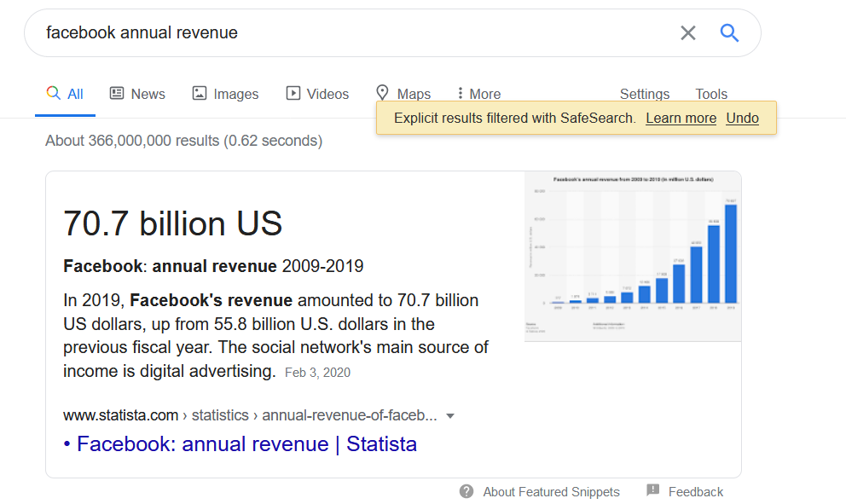Click the Feedback link
This screenshot has width=846, height=504.
[x=695, y=492]
